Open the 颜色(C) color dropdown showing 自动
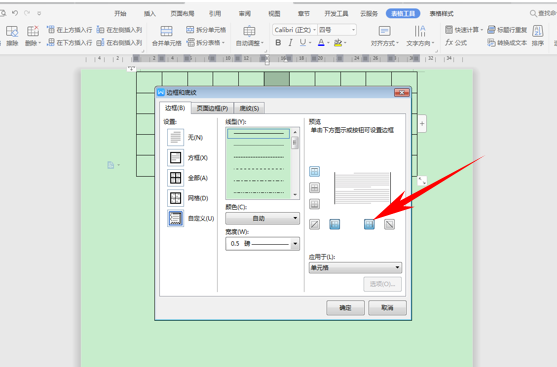557x367 pixels. (x=263, y=218)
